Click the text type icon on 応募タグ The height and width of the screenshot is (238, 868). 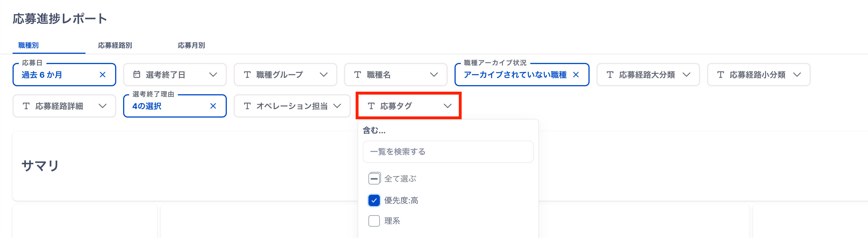click(x=371, y=106)
